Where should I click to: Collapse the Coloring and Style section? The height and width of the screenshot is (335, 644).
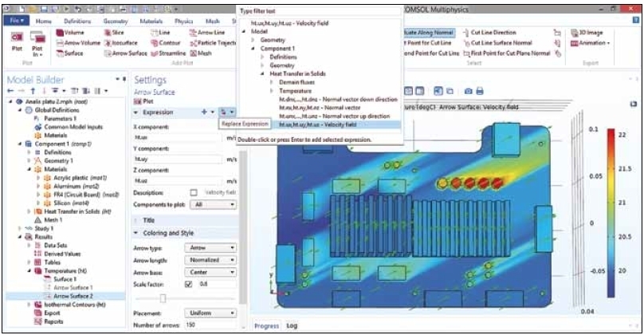pyautogui.click(x=136, y=233)
